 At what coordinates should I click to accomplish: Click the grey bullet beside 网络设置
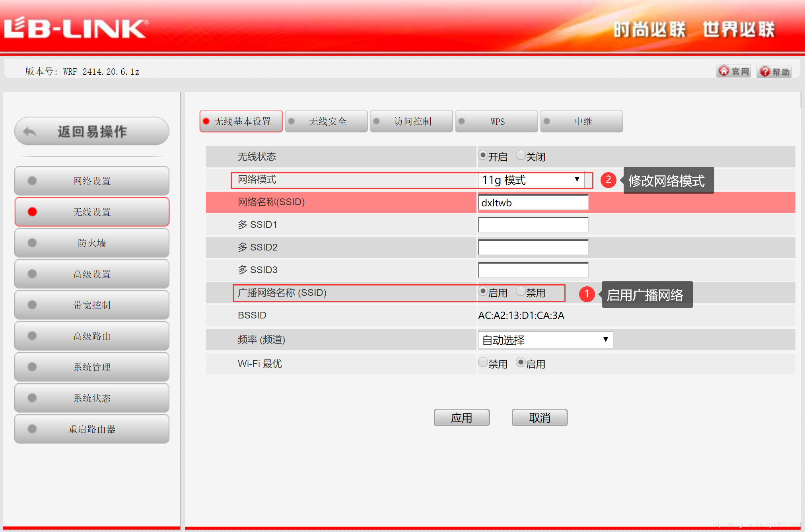(x=32, y=181)
